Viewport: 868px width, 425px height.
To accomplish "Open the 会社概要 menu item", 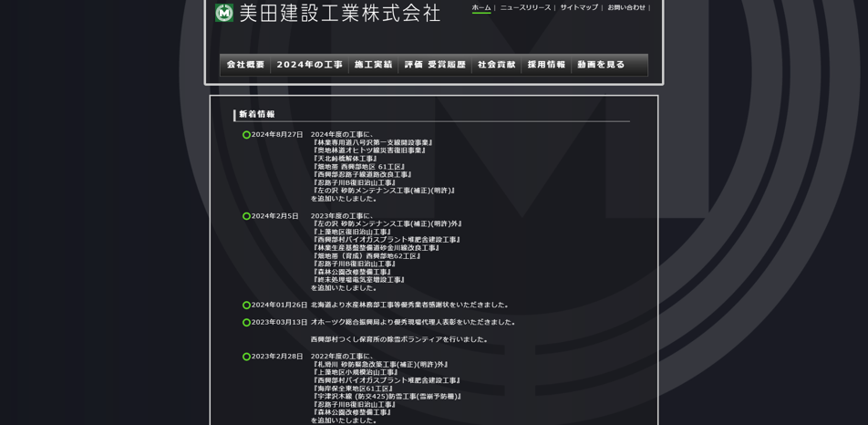I will [x=245, y=65].
